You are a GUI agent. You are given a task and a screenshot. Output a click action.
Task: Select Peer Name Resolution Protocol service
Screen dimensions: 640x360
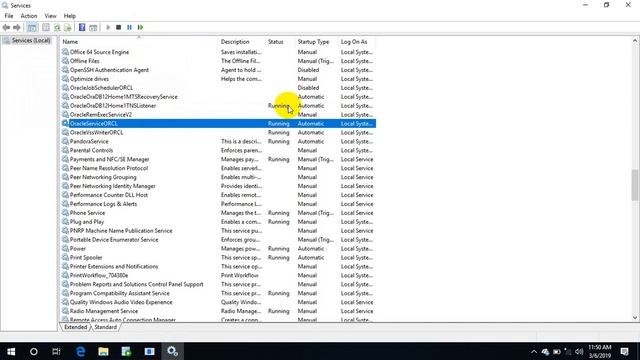[x=109, y=169]
